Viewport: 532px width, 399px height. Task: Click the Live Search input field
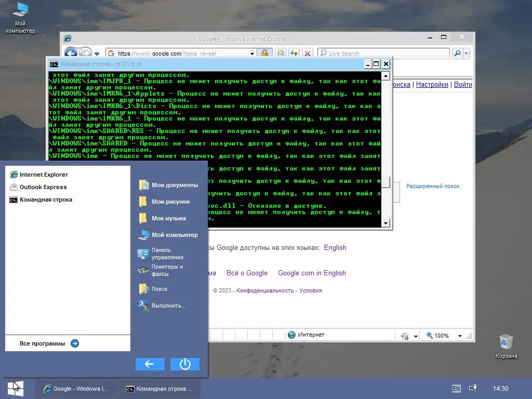[x=383, y=54]
